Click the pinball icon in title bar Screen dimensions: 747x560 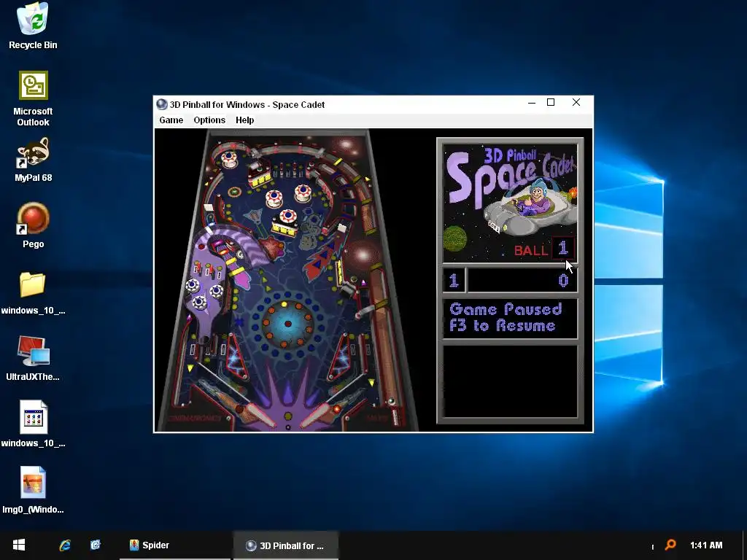pyautogui.click(x=162, y=104)
